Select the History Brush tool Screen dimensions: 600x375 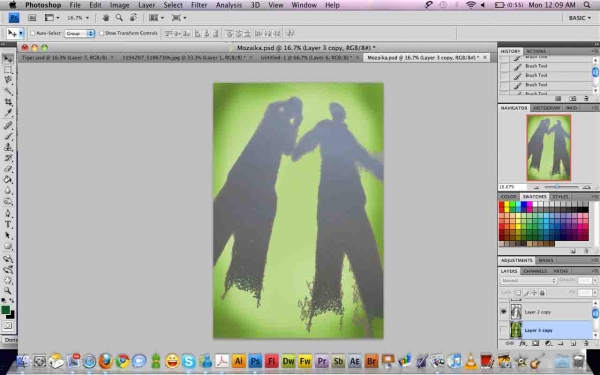click(x=8, y=158)
